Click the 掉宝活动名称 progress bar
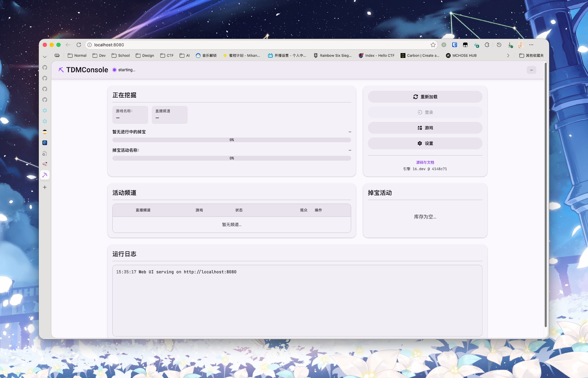588x378 pixels. pos(232,158)
